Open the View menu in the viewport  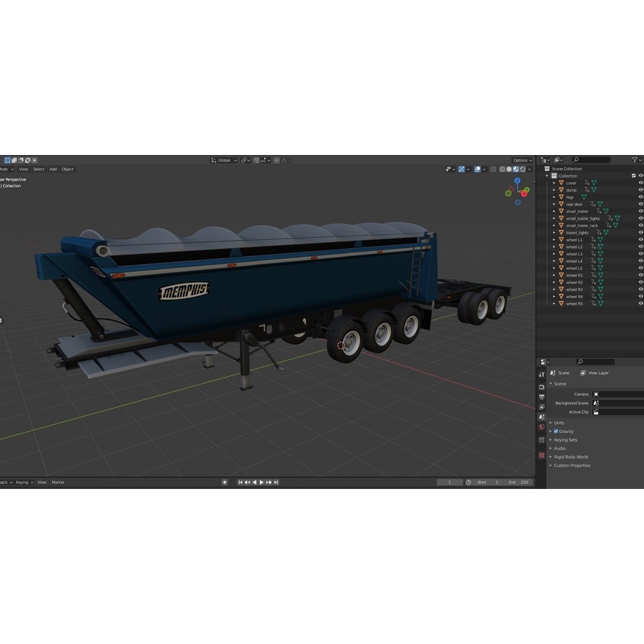click(x=23, y=169)
